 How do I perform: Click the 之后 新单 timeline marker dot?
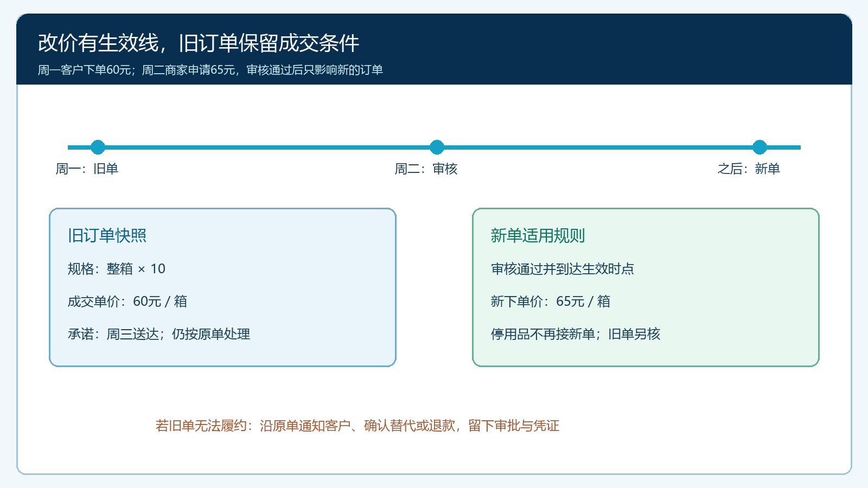coord(759,147)
